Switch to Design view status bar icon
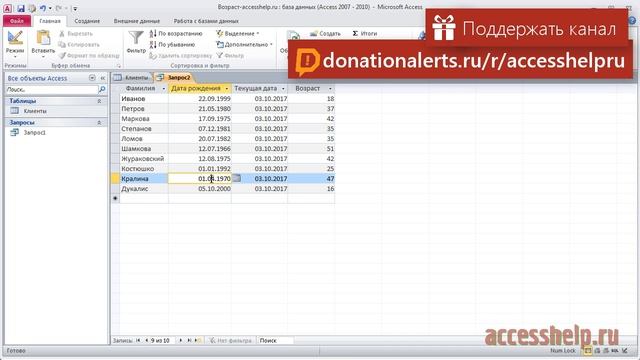The image size is (640, 360). point(625,351)
